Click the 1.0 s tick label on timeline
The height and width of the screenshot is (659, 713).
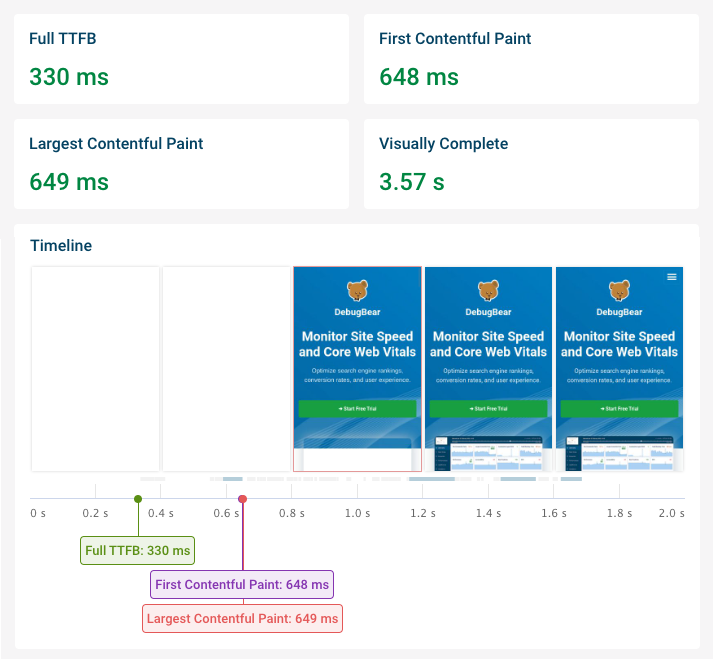tap(357, 513)
